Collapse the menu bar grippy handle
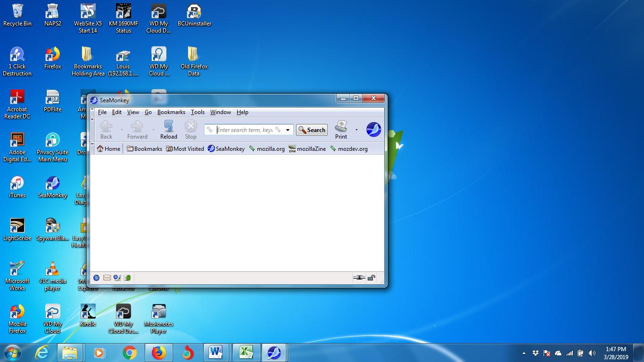 pyautogui.click(x=92, y=112)
